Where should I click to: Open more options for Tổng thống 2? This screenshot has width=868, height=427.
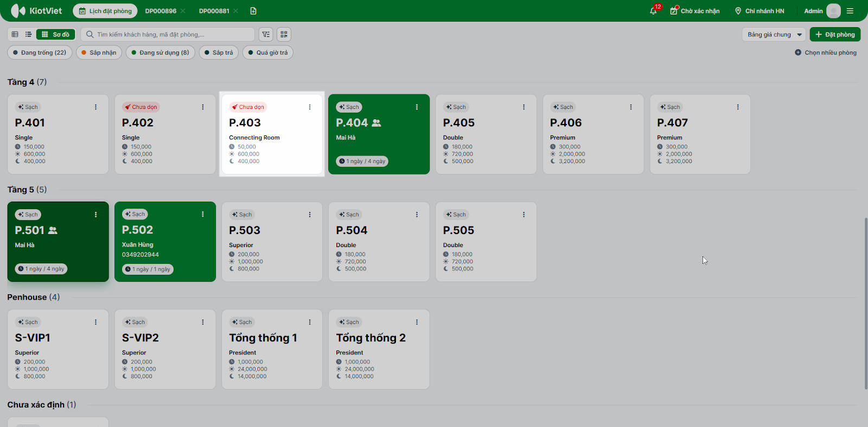click(417, 322)
